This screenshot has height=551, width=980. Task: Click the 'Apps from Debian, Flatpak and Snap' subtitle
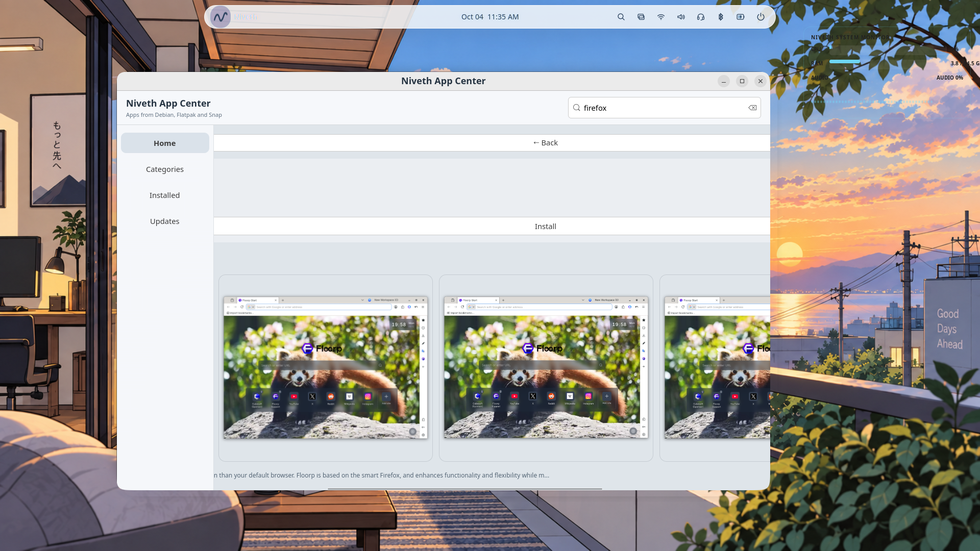174,115
